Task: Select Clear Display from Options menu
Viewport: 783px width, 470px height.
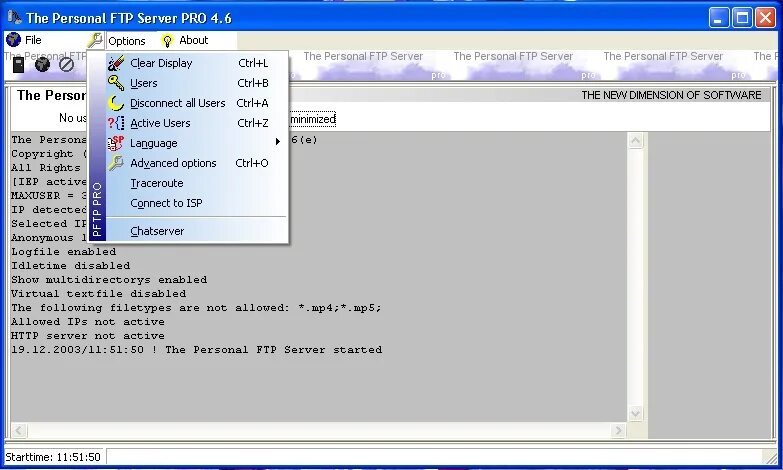Action: [x=188, y=63]
